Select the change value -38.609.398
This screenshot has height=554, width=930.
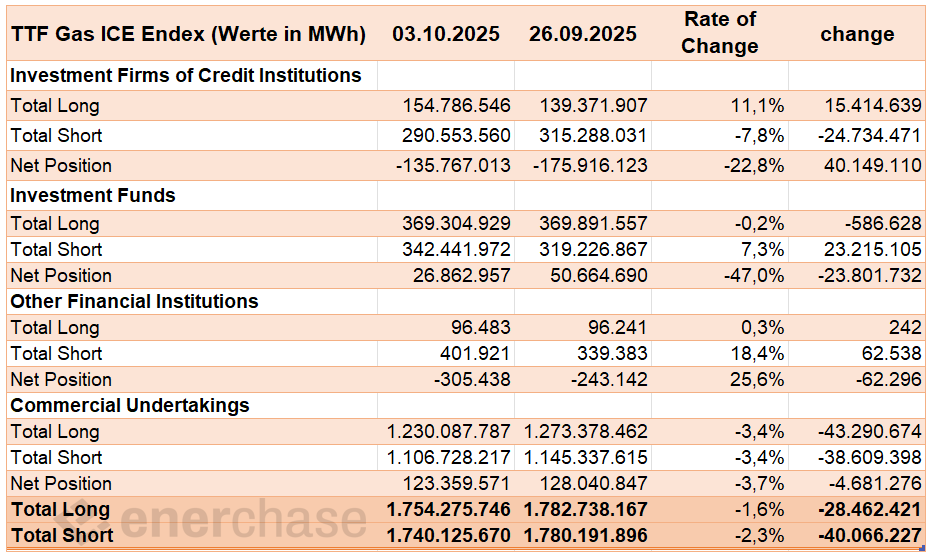coord(870,457)
